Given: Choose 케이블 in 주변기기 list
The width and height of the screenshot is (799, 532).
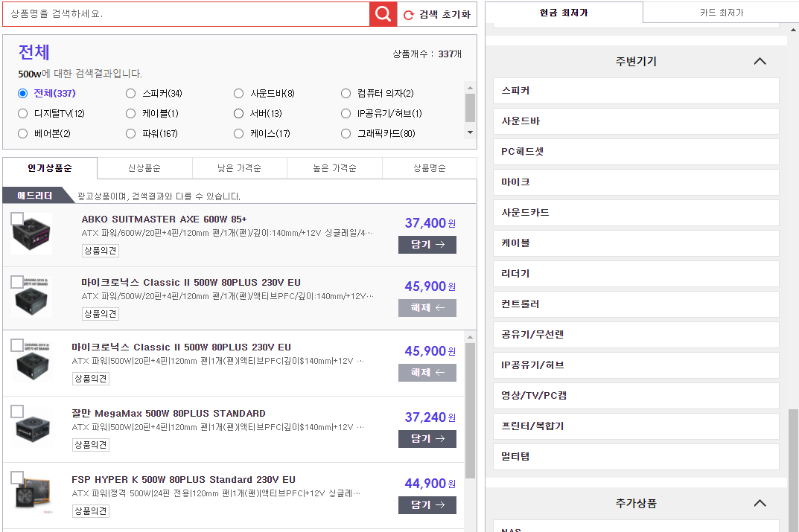Looking at the screenshot, I should [636, 243].
